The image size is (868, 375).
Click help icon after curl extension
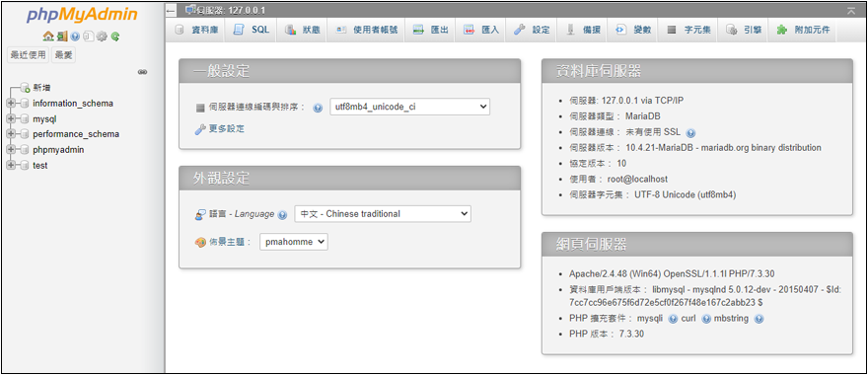click(x=706, y=319)
